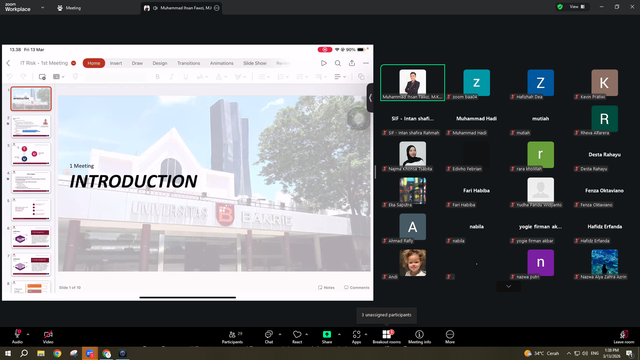640x360 pixels.
Task: Click the PowerPoint share export icon
Action: [352, 63]
